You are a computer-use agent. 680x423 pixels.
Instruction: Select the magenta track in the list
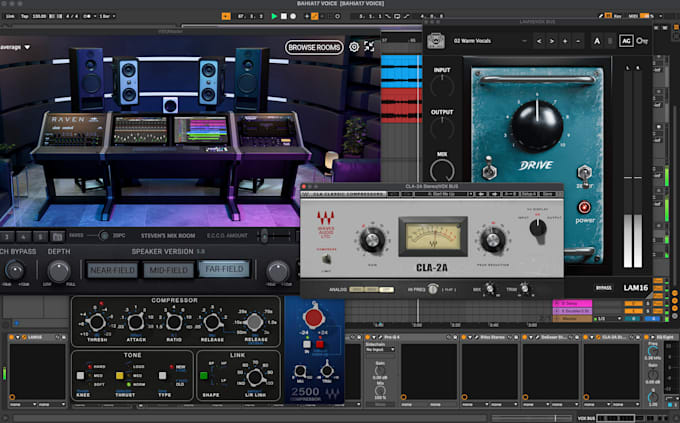(x=572, y=303)
